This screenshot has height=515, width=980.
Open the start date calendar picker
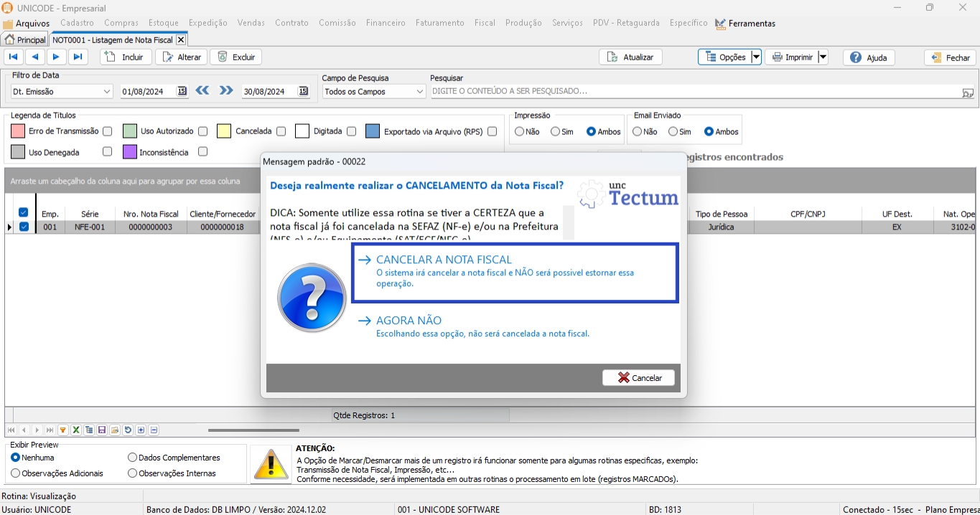click(182, 91)
